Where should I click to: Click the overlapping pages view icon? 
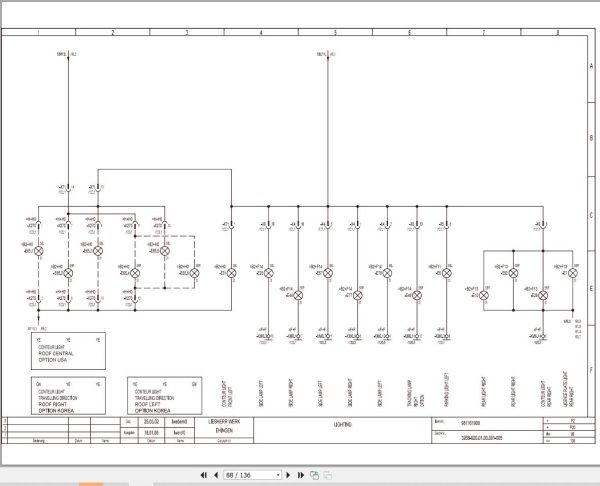click(x=314, y=475)
